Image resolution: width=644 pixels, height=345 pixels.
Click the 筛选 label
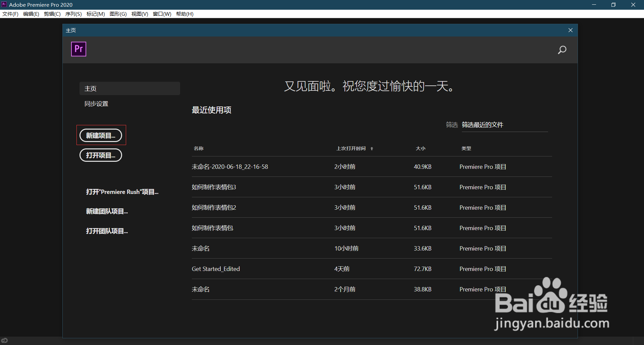point(452,125)
